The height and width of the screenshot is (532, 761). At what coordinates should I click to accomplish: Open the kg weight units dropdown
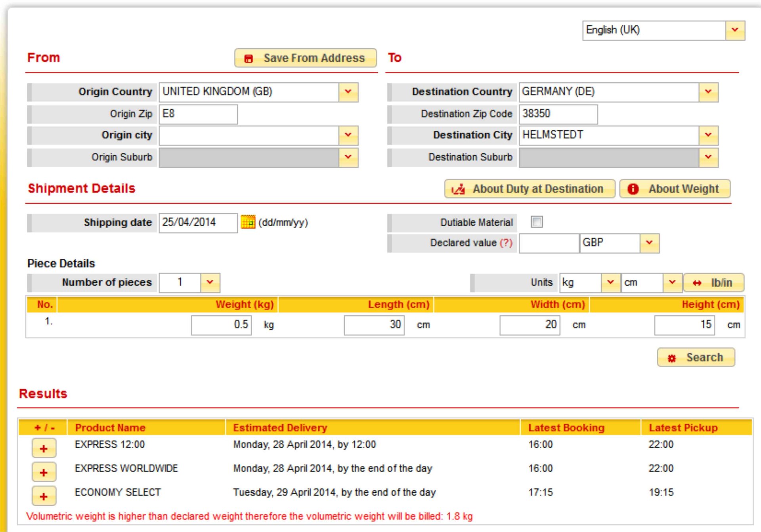[x=611, y=282]
